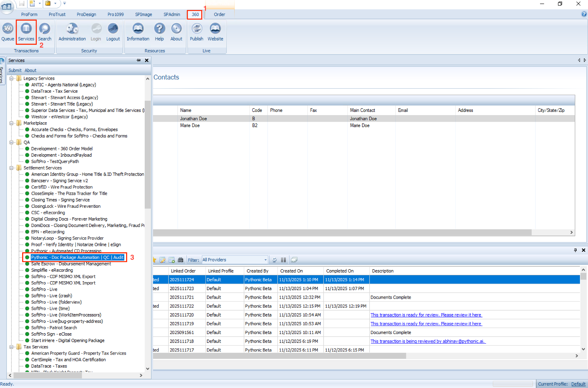Image resolution: width=588 pixels, height=388 pixels.
Task: Switch to the ProForm ribbon tab
Action: [x=29, y=14]
